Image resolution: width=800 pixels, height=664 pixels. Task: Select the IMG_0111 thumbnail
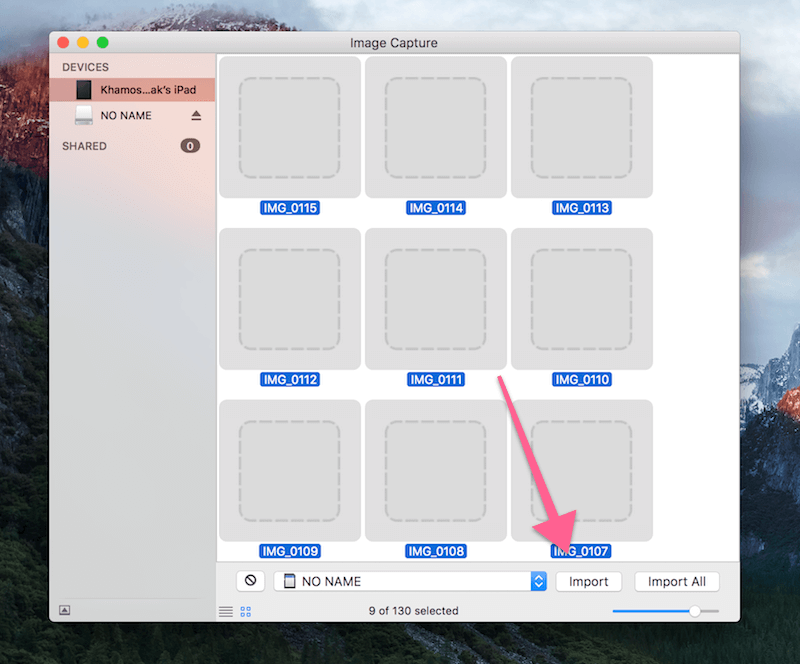tap(436, 299)
